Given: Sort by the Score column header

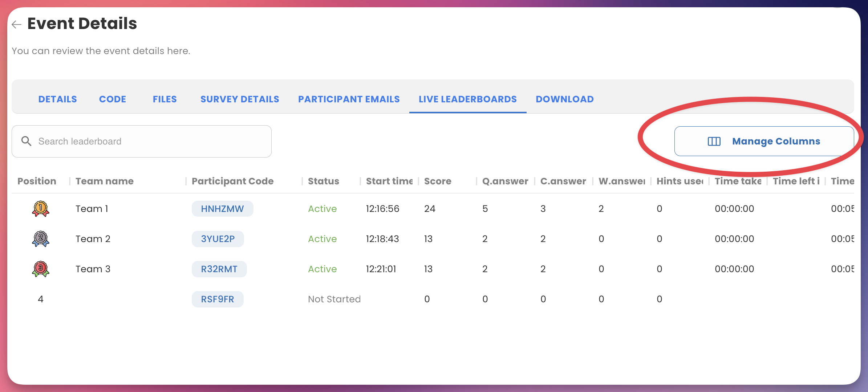Looking at the screenshot, I should pyautogui.click(x=438, y=181).
